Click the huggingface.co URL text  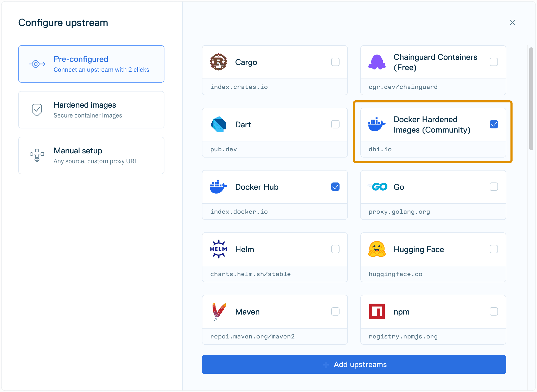click(x=395, y=274)
